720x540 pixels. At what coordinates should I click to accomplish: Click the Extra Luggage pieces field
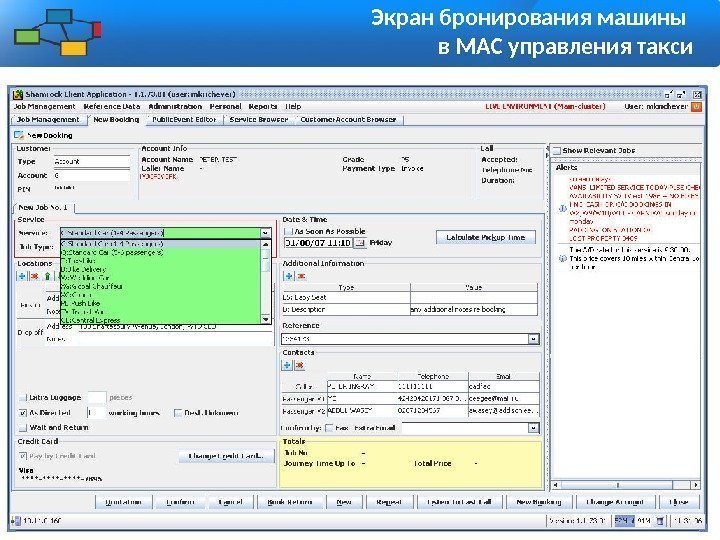click(96, 397)
